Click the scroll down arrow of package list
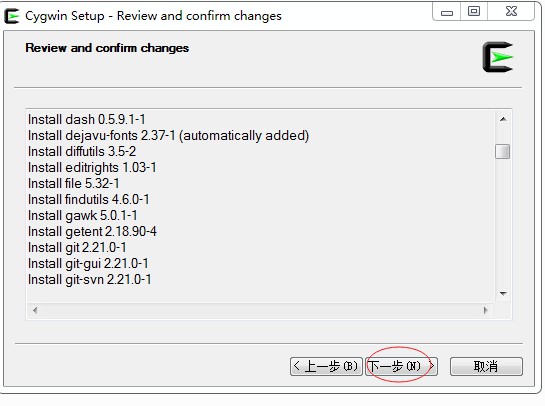 click(x=503, y=294)
